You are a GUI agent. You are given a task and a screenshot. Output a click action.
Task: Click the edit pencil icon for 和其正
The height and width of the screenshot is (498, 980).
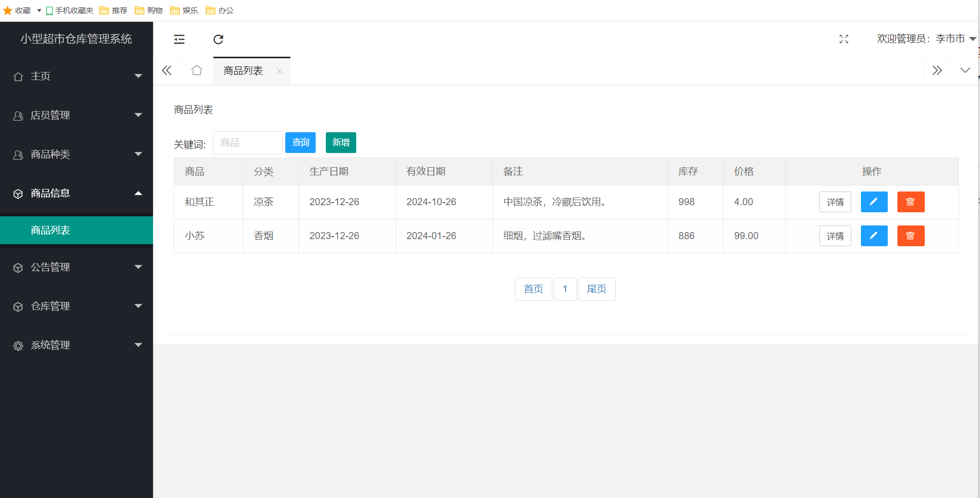tap(874, 202)
